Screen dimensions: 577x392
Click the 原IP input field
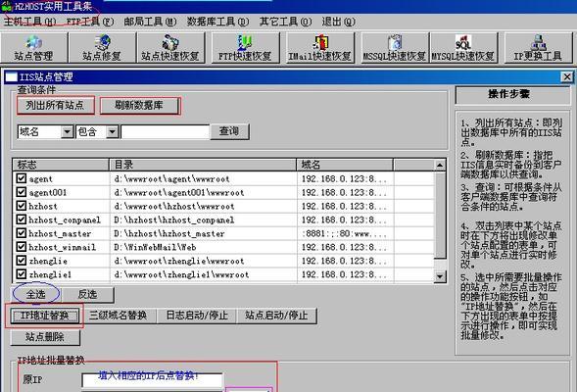152,380
